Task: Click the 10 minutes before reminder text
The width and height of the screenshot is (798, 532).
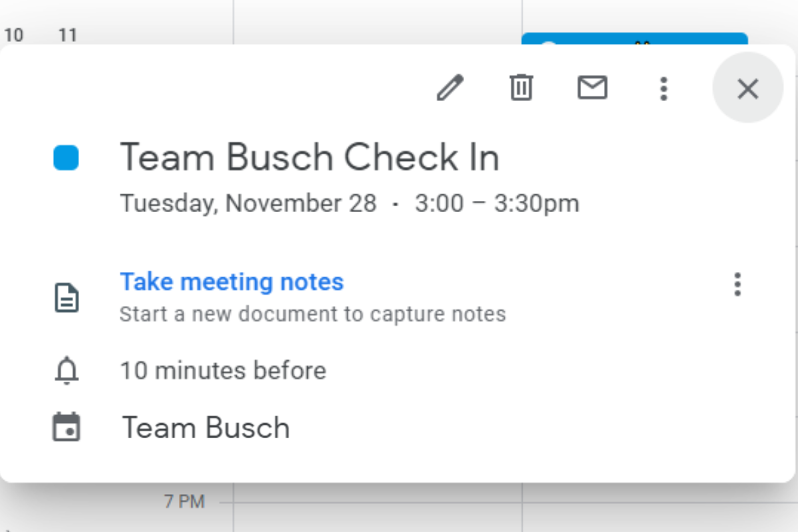Action: (223, 370)
